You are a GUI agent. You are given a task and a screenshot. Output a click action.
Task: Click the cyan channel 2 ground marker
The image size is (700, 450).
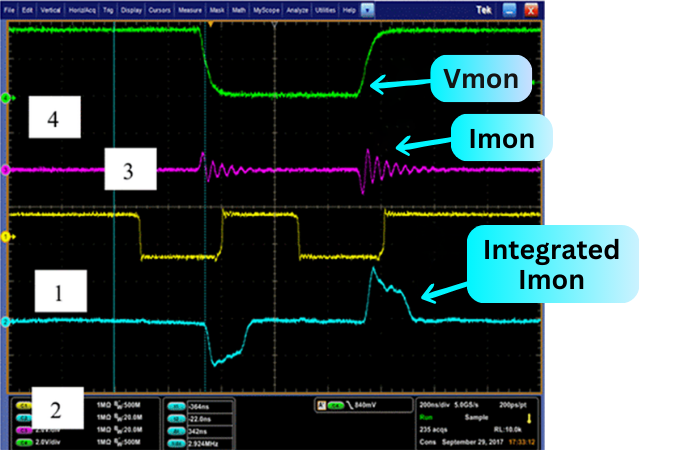[x=6, y=322]
